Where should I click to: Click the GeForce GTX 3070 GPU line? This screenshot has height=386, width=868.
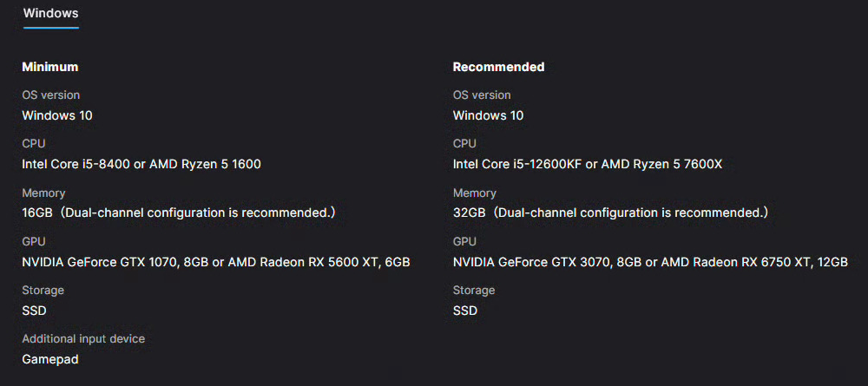point(650,262)
